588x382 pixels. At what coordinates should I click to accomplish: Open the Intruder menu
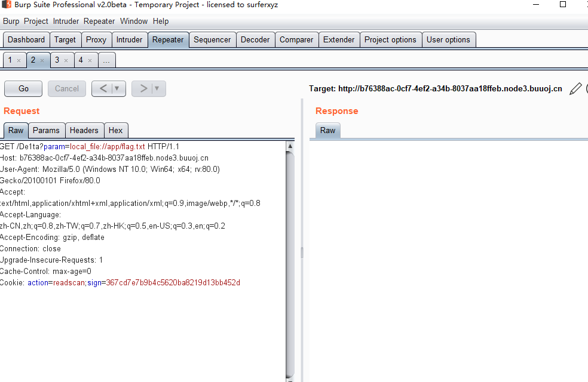[x=66, y=21]
